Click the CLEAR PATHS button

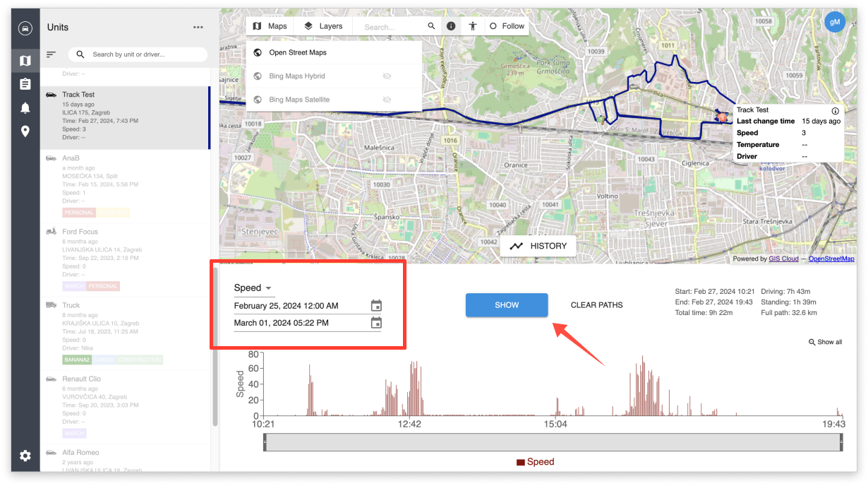point(596,305)
